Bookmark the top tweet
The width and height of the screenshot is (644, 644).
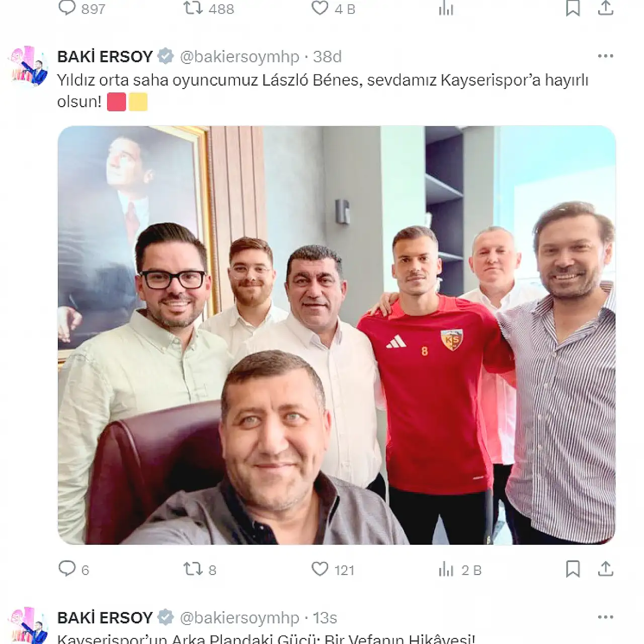pos(573,8)
